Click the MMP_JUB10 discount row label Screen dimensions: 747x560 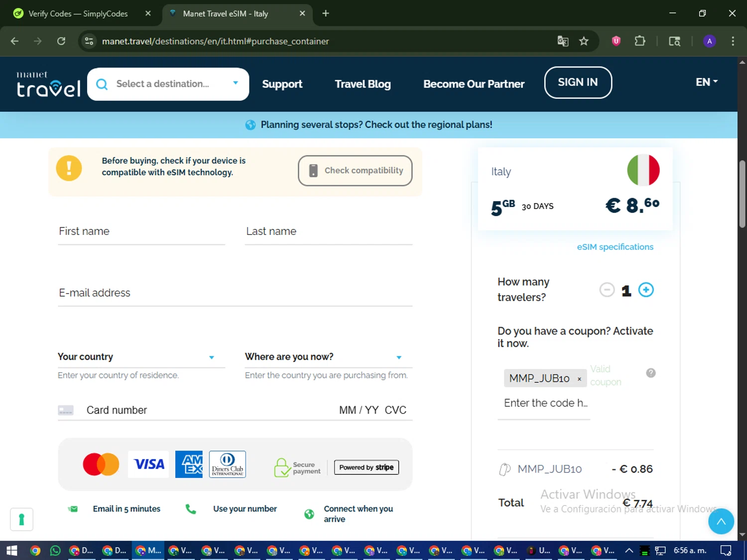pos(549,469)
